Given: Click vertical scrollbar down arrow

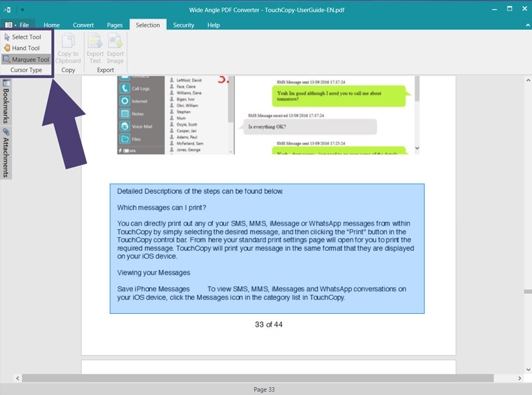Looking at the screenshot, I should click(x=528, y=370).
